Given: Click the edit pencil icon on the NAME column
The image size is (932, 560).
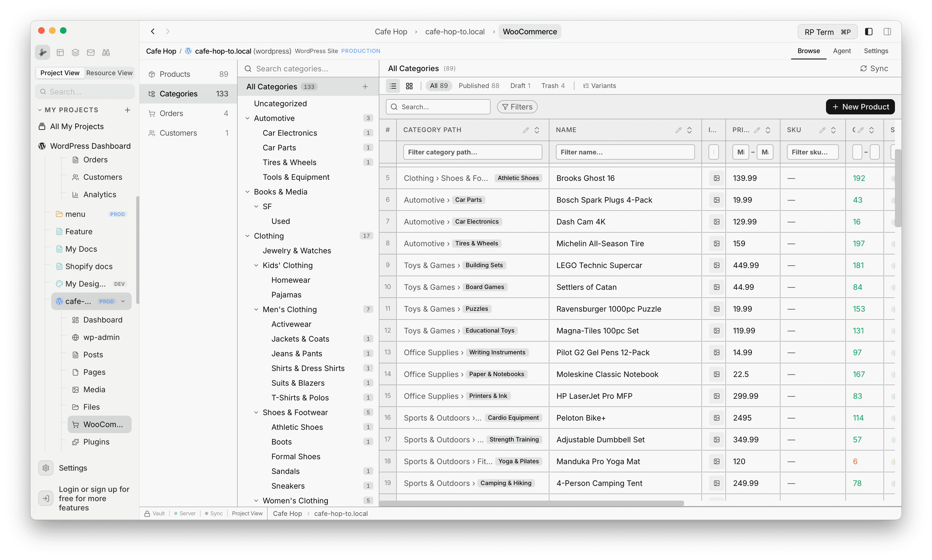Looking at the screenshot, I should pos(678,130).
